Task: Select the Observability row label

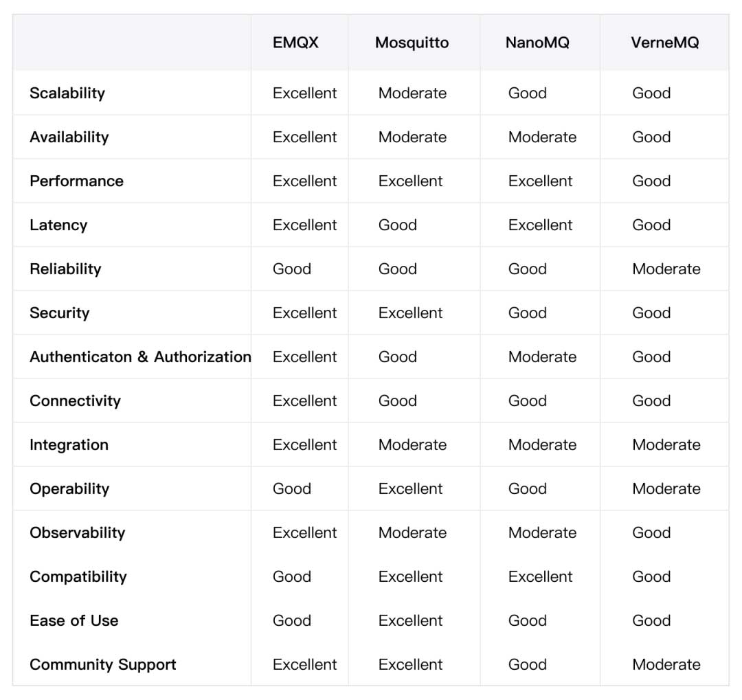Action: coord(77,532)
